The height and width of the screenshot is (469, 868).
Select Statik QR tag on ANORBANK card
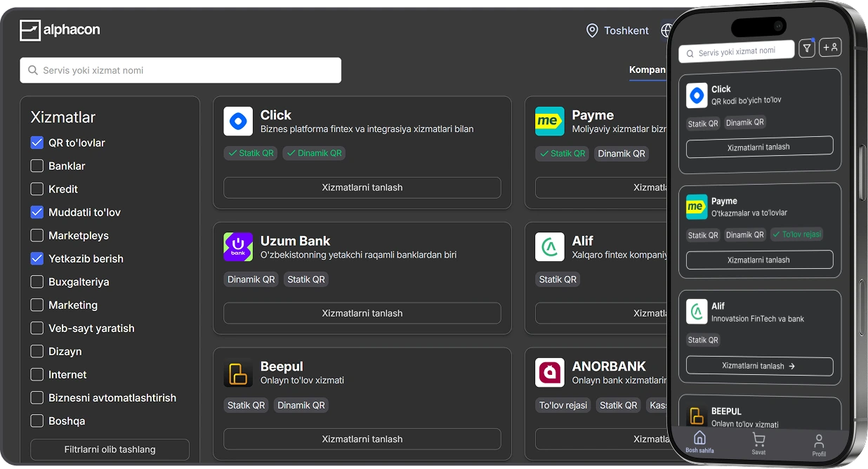click(619, 405)
